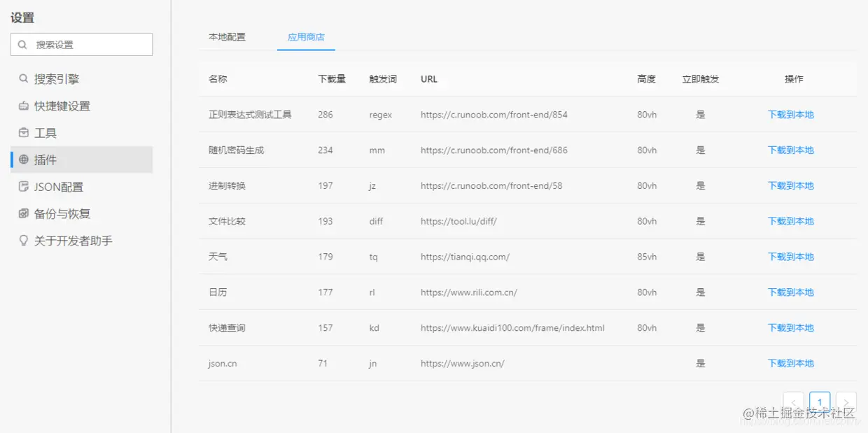Click the 85vh height cell
868x433 pixels.
(647, 257)
